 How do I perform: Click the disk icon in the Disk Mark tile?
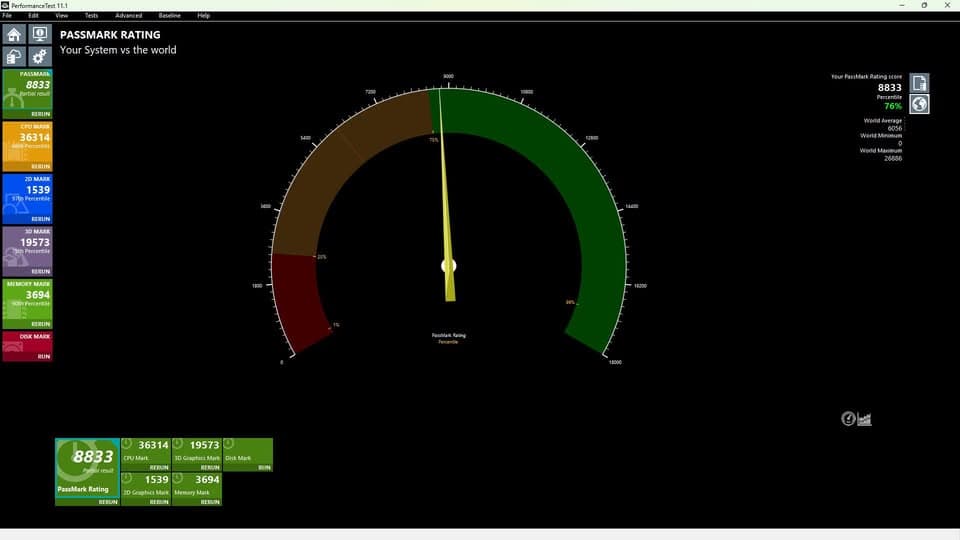13,348
